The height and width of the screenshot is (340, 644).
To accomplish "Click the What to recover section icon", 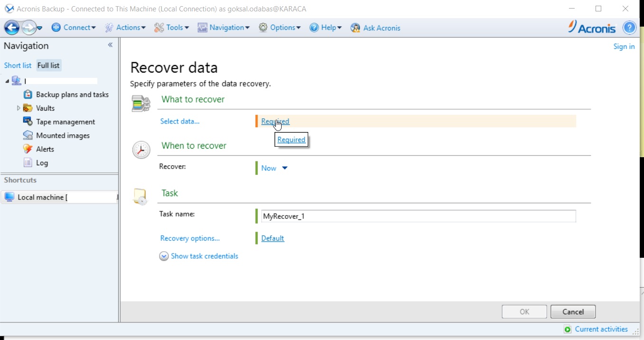I will 141,104.
